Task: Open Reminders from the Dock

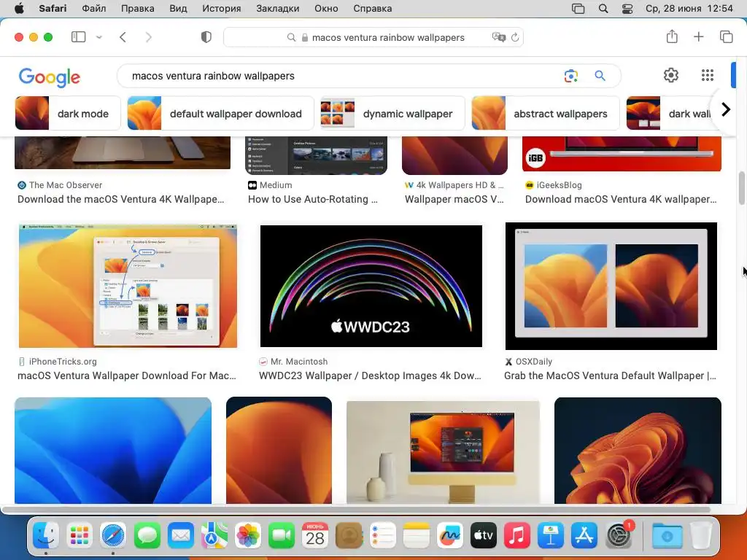Action: [x=382, y=536]
